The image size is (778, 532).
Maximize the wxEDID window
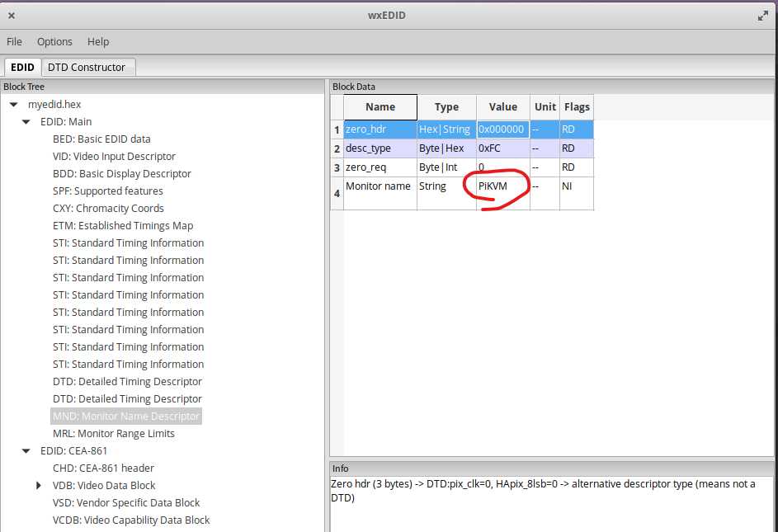(762, 16)
